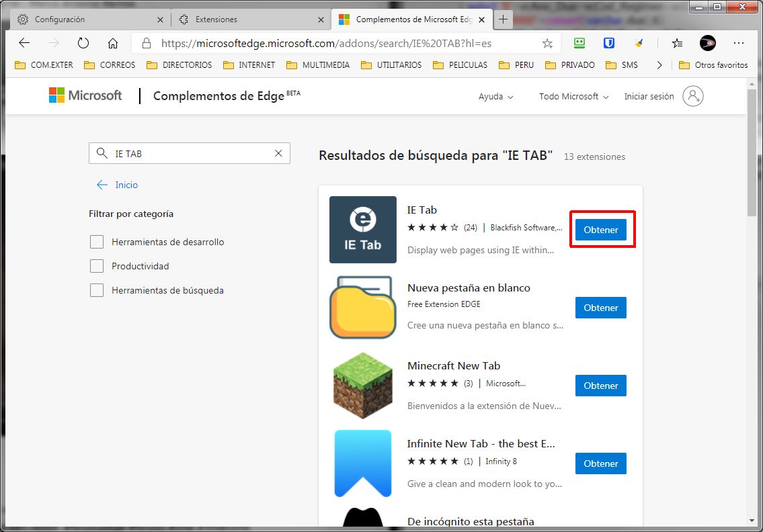Open the Otros favoritos folder
This screenshot has width=763, height=532.
click(713, 65)
